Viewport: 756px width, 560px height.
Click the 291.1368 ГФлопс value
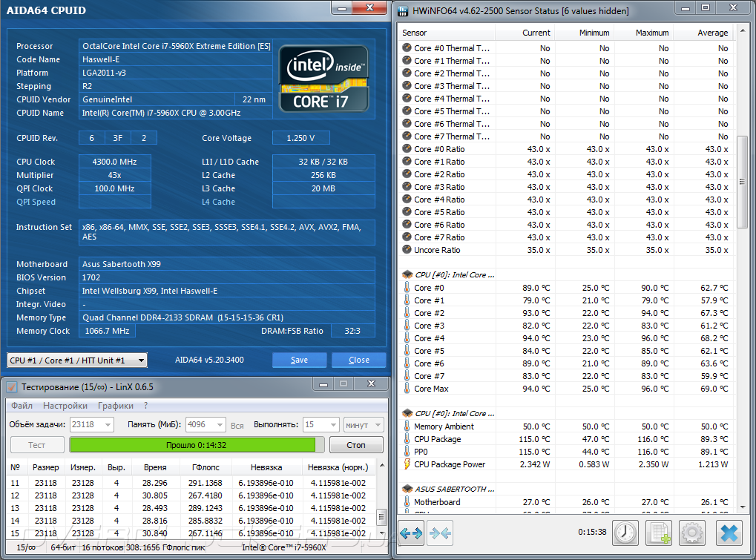point(206,482)
